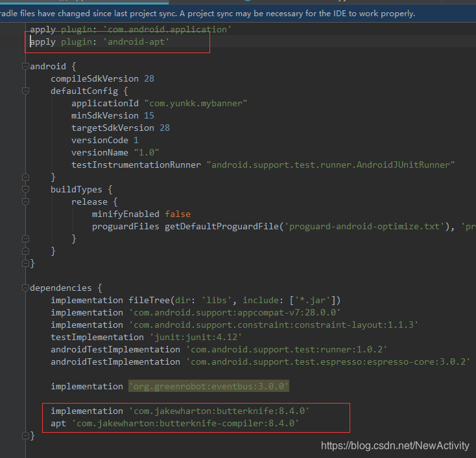The image size is (476, 458).
Task: Click test:runner:1.0.2 dependency string
Action: (287, 349)
